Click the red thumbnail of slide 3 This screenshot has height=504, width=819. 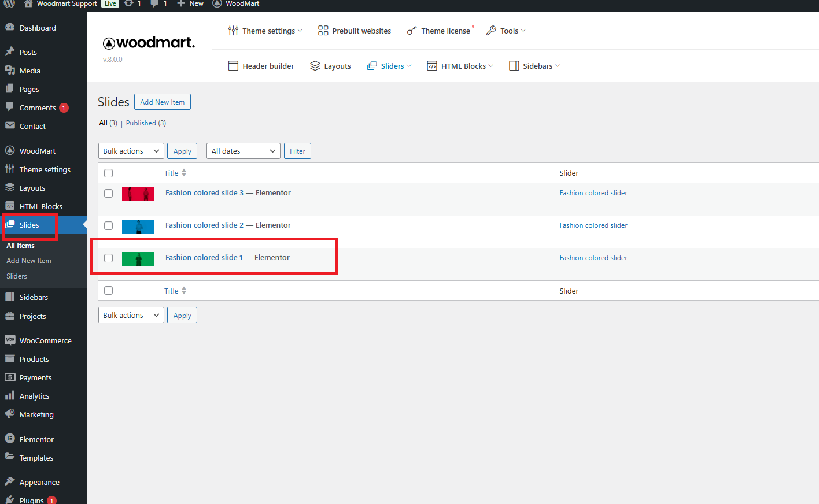click(138, 194)
